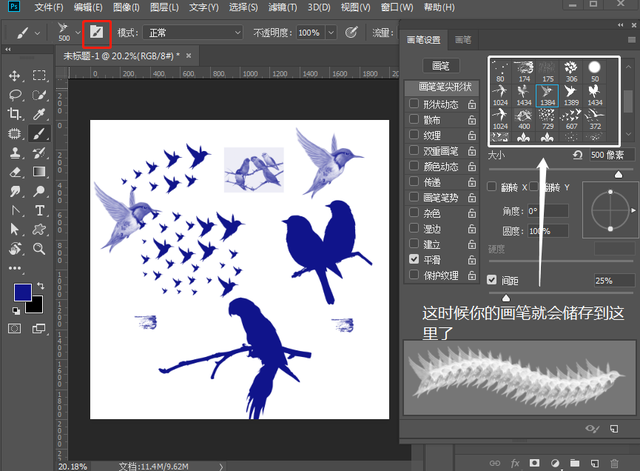Select the 1384 bird brush thumbnail
The image size is (640, 471).
(547, 96)
